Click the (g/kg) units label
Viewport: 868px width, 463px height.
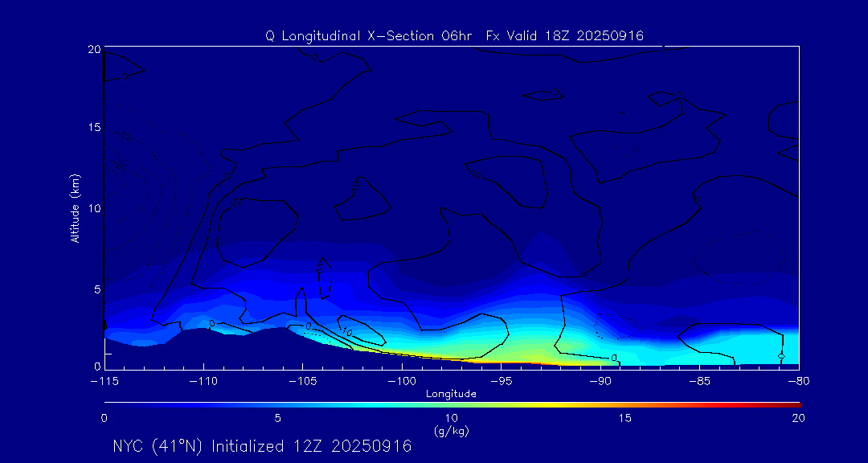point(451,431)
